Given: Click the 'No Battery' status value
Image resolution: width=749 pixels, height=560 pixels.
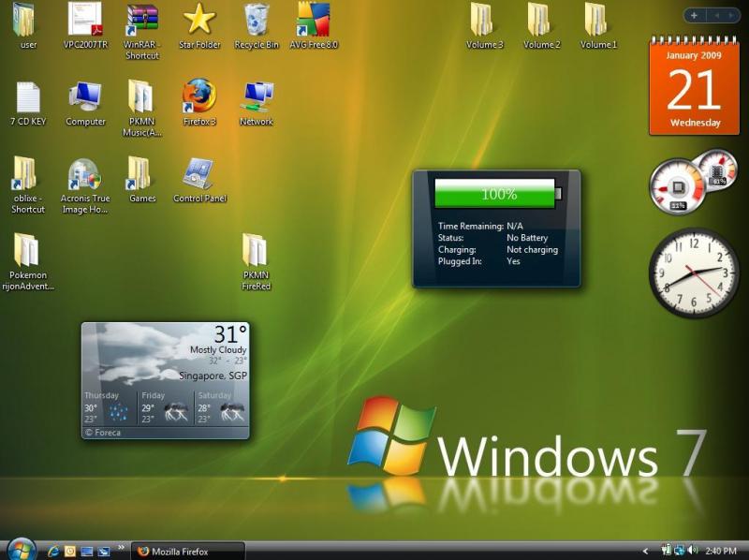Looking at the screenshot, I should pyautogui.click(x=527, y=238).
